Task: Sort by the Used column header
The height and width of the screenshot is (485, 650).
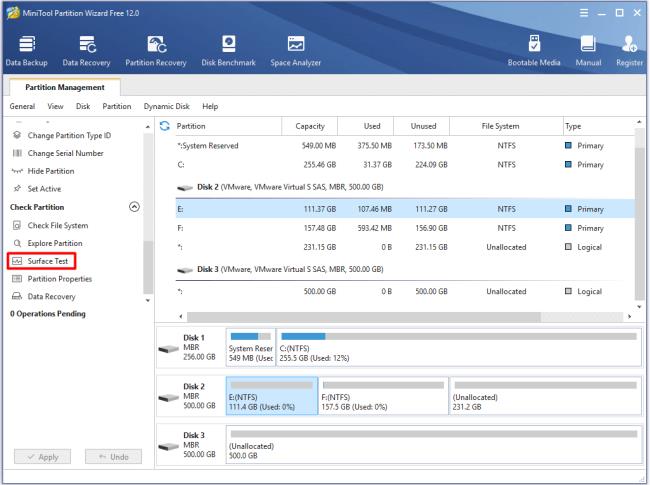Action: pos(366,126)
